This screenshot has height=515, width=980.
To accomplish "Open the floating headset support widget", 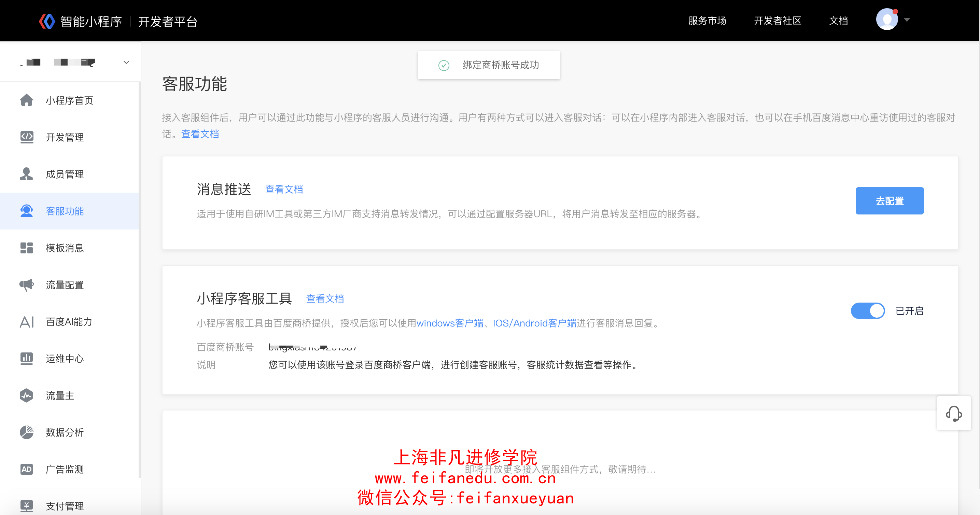I will point(954,414).
